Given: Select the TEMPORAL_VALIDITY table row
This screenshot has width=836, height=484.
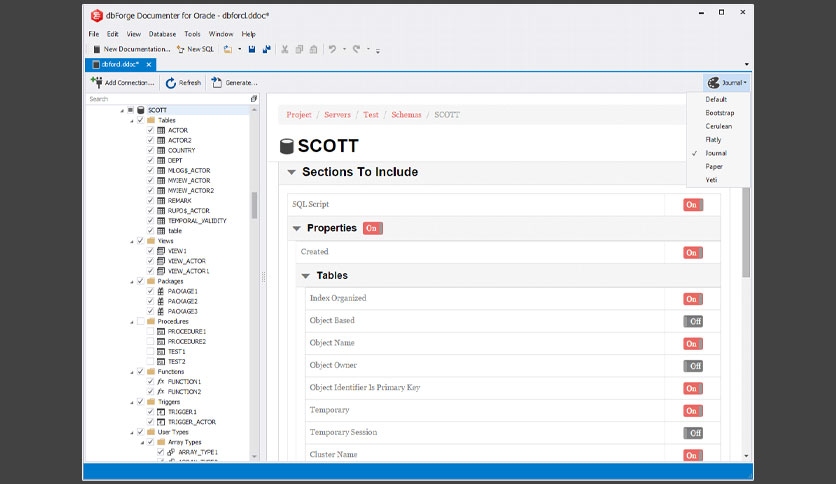Looking at the screenshot, I should [197, 221].
